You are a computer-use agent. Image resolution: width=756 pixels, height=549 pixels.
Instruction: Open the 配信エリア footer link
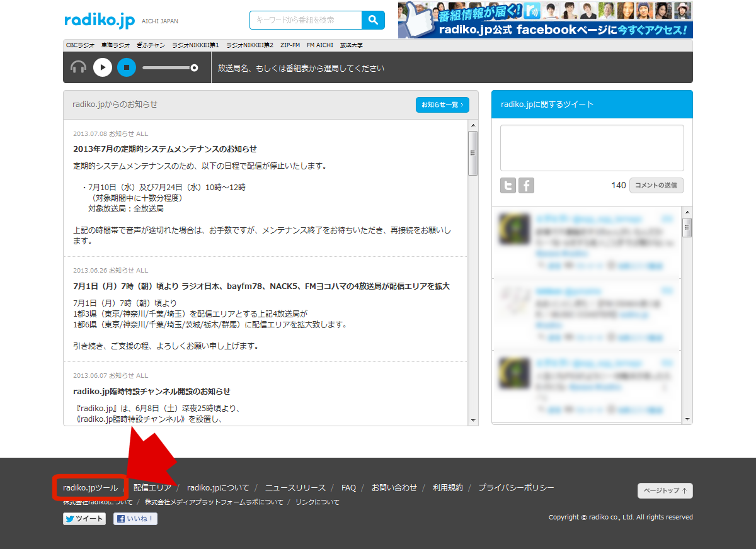tap(152, 488)
